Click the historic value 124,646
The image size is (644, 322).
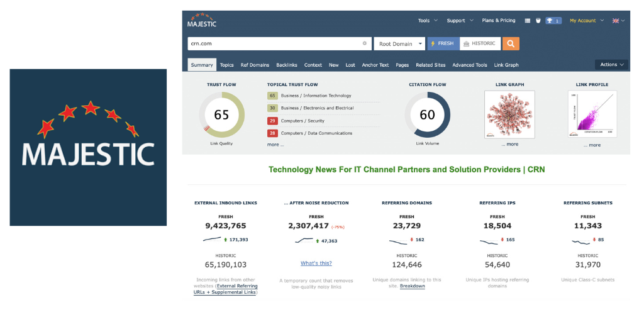click(407, 265)
